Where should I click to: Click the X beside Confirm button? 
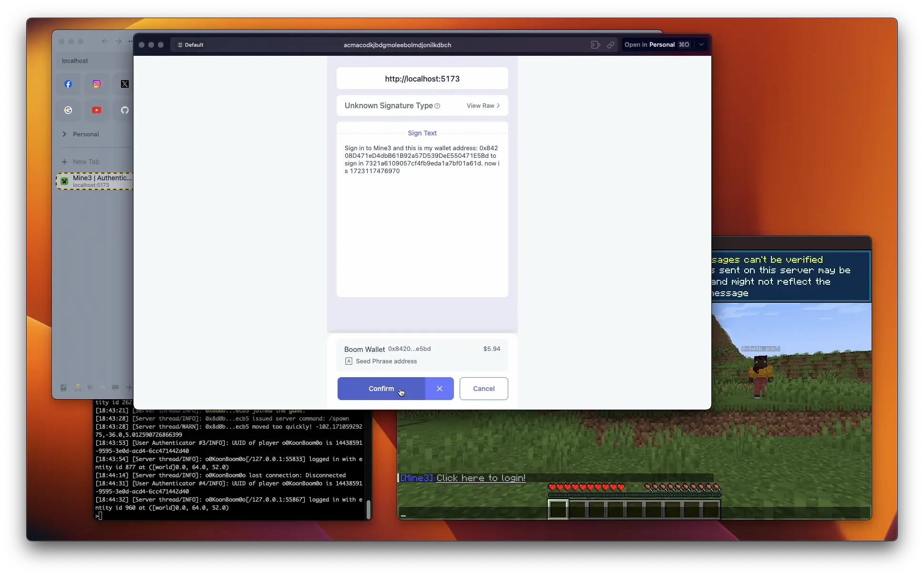[439, 389]
